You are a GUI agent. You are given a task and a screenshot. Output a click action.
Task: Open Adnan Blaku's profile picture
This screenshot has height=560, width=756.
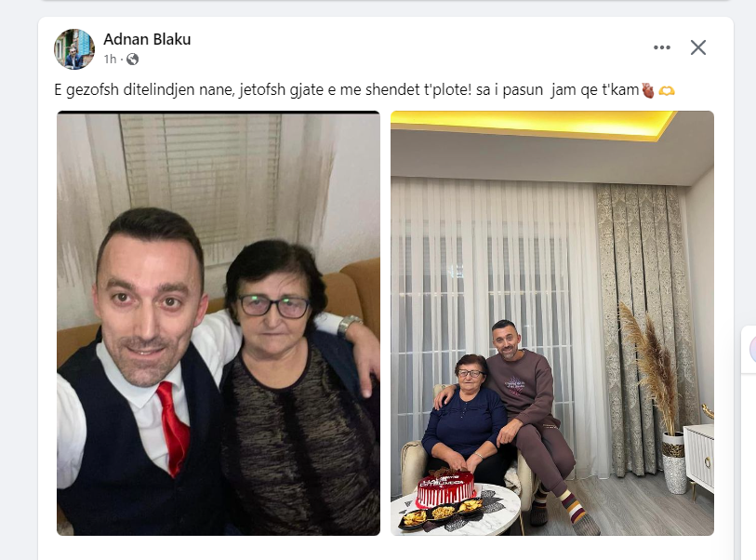[x=74, y=48]
